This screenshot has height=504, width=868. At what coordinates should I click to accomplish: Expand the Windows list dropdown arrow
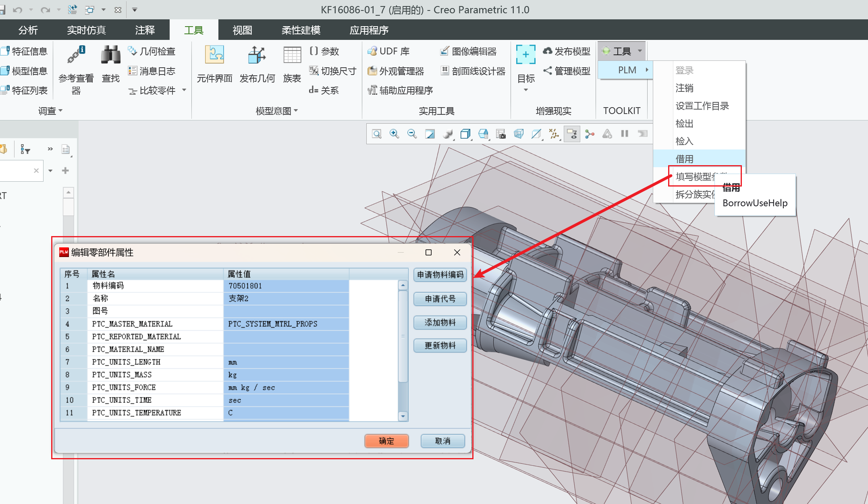[104, 10]
